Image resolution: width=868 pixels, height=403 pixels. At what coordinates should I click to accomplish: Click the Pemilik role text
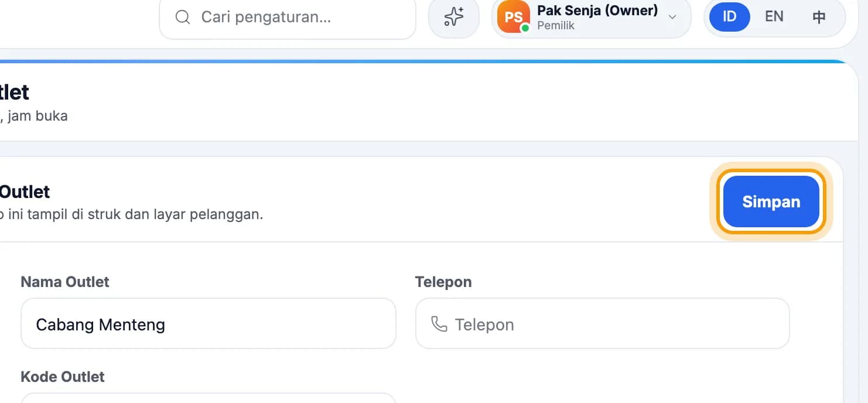click(x=556, y=26)
